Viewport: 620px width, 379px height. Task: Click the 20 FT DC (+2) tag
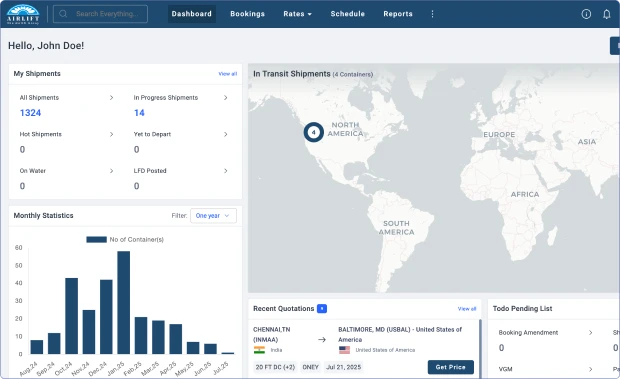[275, 367]
